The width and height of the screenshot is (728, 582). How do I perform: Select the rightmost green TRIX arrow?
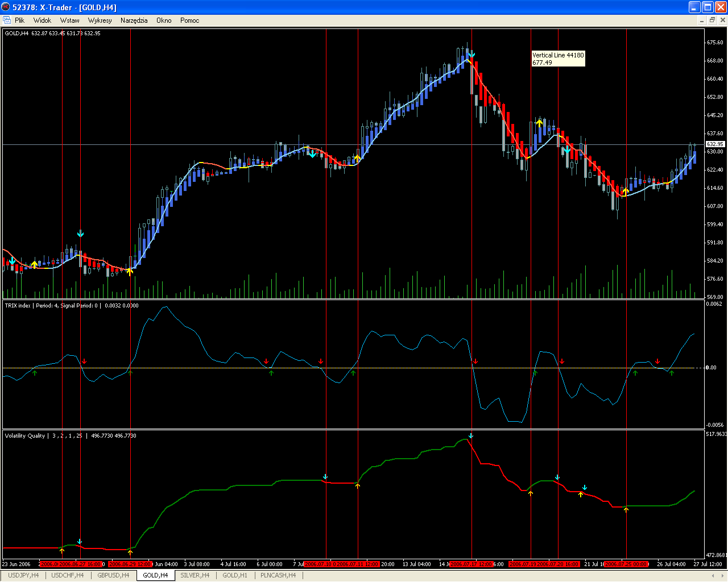coord(672,373)
